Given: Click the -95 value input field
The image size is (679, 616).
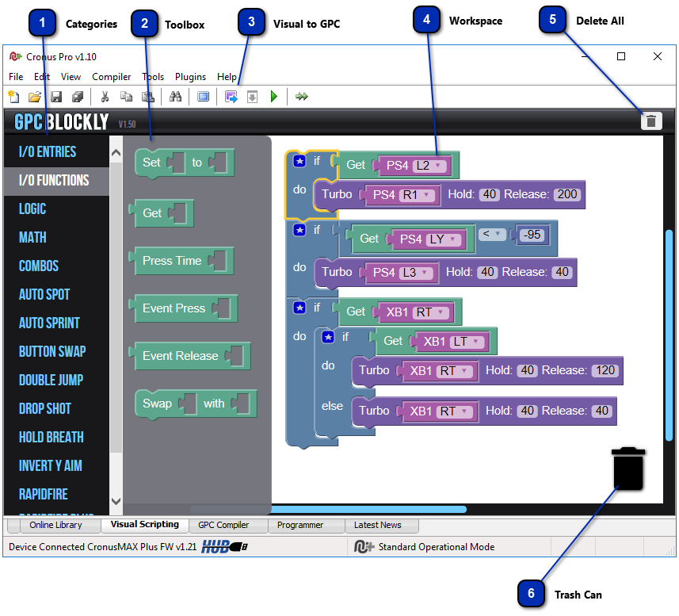Looking at the screenshot, I should coord(532,235).
